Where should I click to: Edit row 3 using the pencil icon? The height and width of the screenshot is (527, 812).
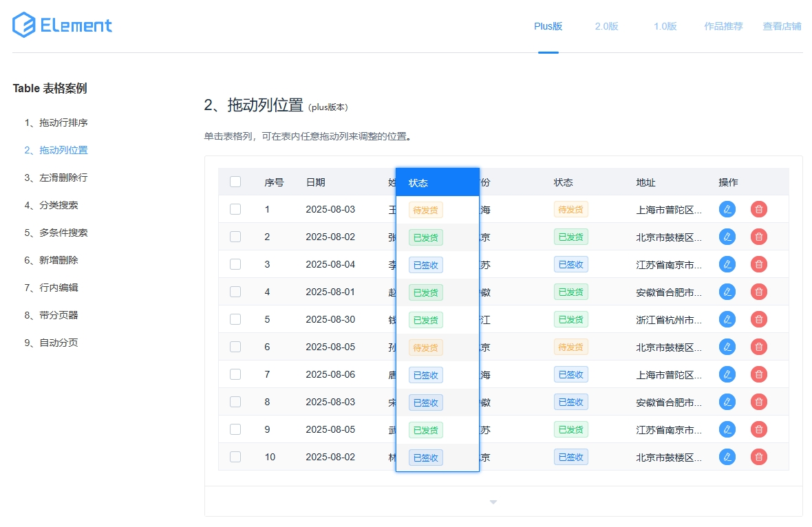point(727,264)
